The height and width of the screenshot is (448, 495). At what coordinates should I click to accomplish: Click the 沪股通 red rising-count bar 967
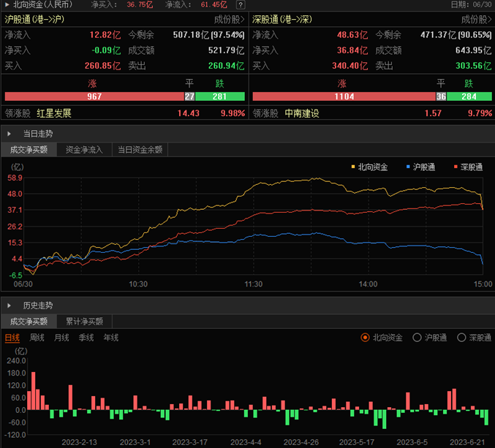tap(94, 96)
